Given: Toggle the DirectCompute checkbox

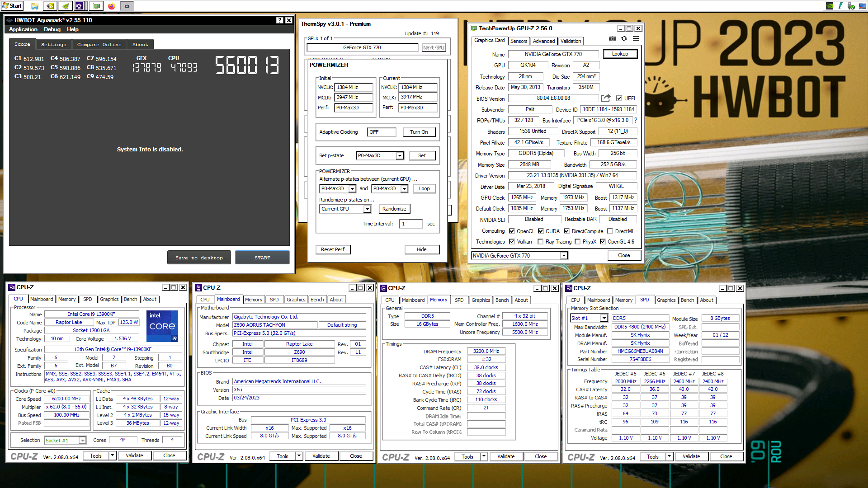Looking at the screenshot, I should [x=566, y=231].
